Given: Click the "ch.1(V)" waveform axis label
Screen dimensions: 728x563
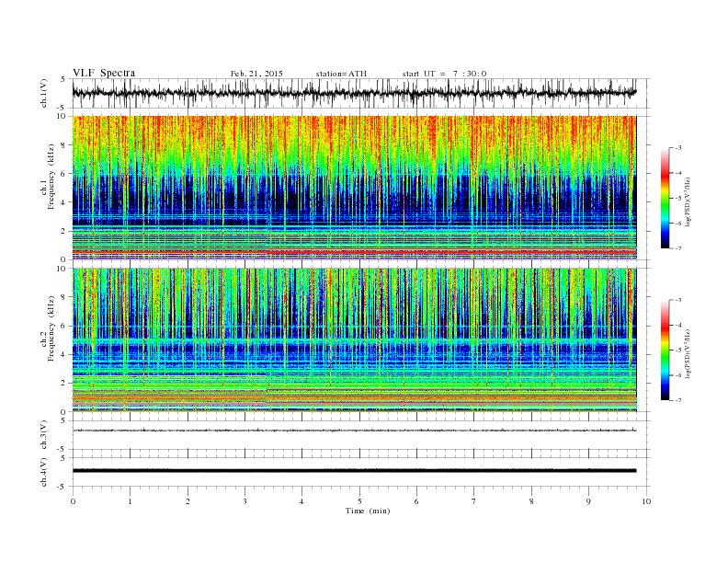Looking at the screenshot, I should point(44,94).
